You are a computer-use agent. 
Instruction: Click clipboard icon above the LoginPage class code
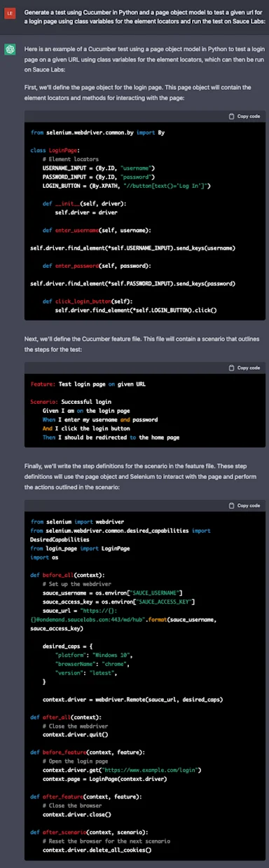point(232,116)
